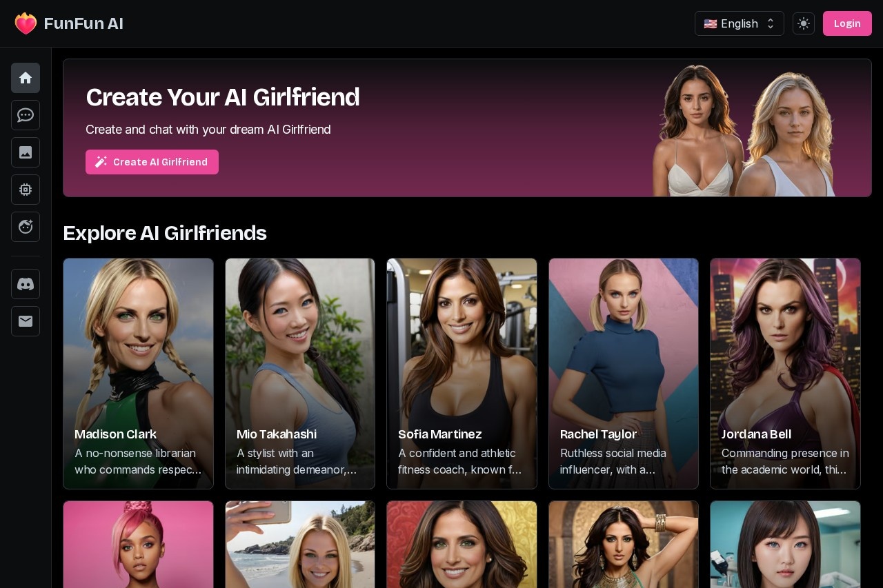
Task: Open Madison Clark character card
Action: [138, 374]
